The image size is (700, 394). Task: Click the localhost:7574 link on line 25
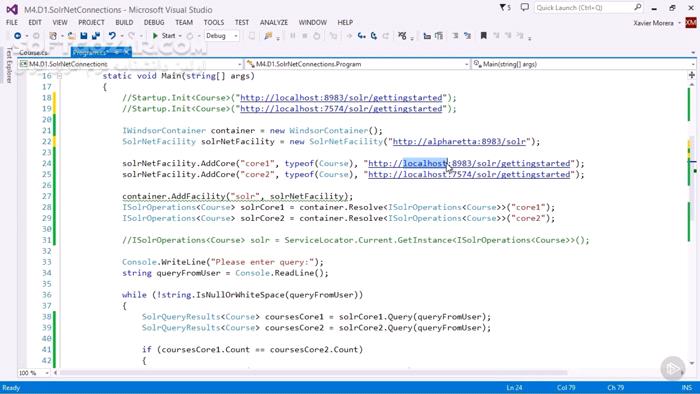(x=469, y=174)
